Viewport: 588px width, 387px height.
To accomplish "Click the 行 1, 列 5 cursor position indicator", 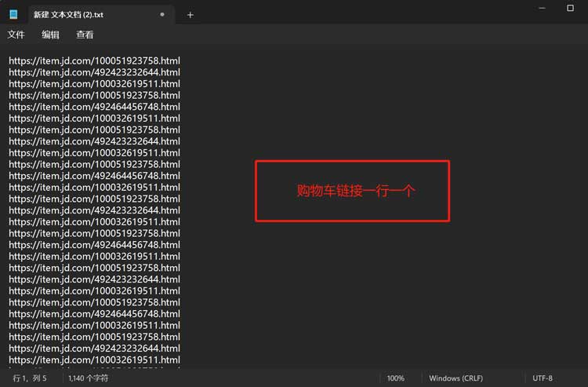I will click(x=30, y=378).
